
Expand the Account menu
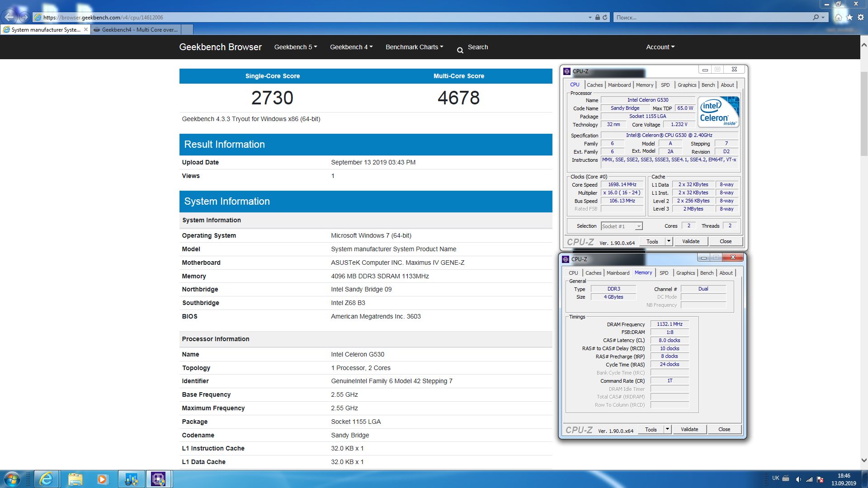(660, 47)
